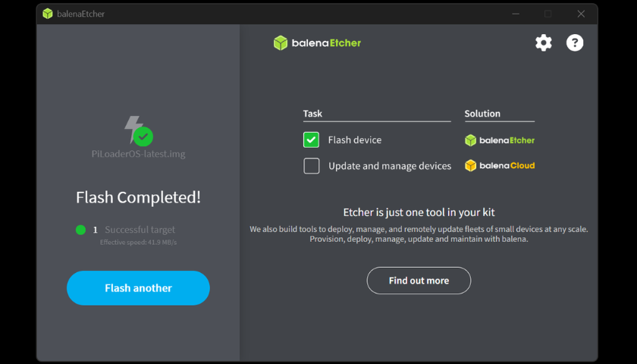Click the Flash Completed! heading
The image size is (637, 364).
coord(139,197)
